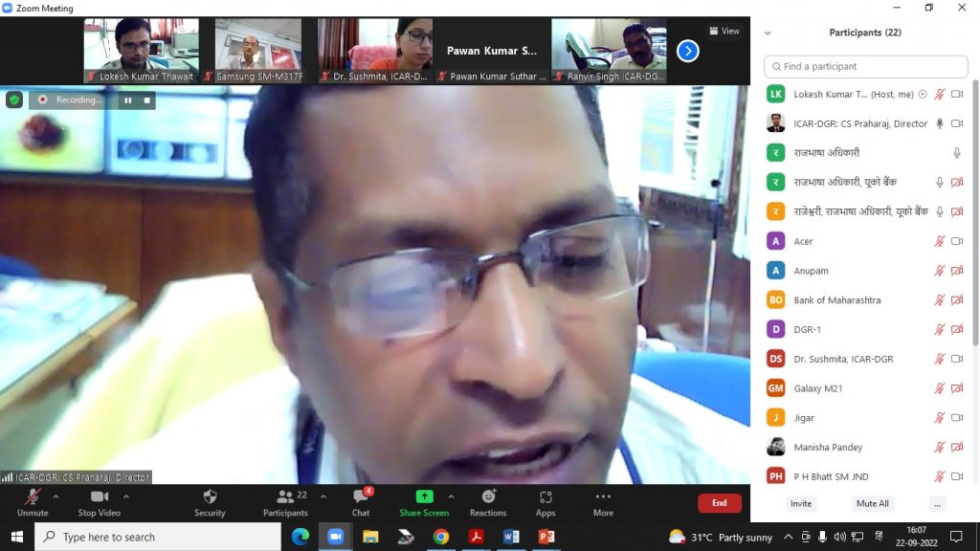The image size is (980, 551).
Task: Open the More options menu
Action: (603, 501)
